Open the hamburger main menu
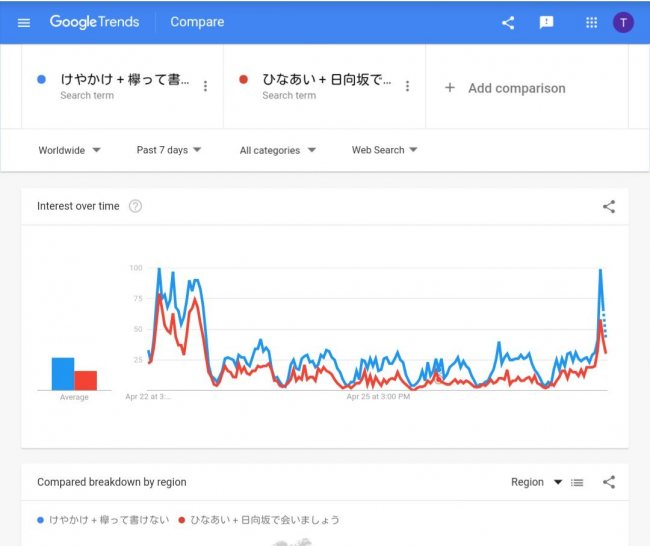This screenshot has height=546, width=650. click(24, 22)
